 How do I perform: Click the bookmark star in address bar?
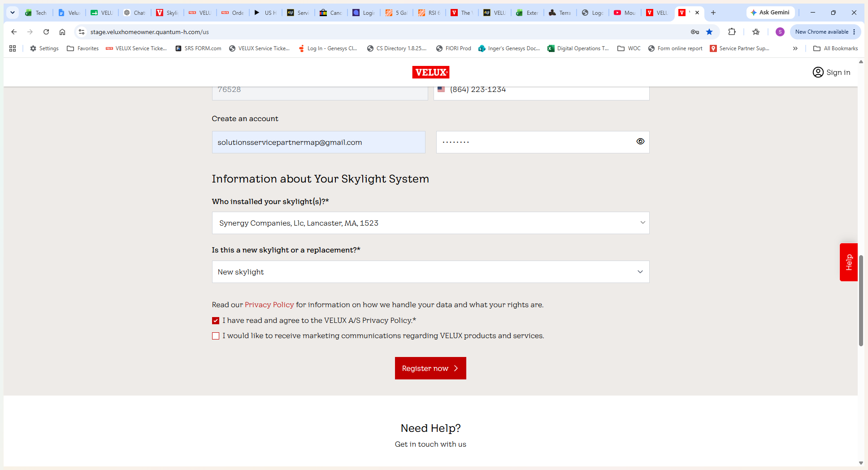(x=709, y=32)
